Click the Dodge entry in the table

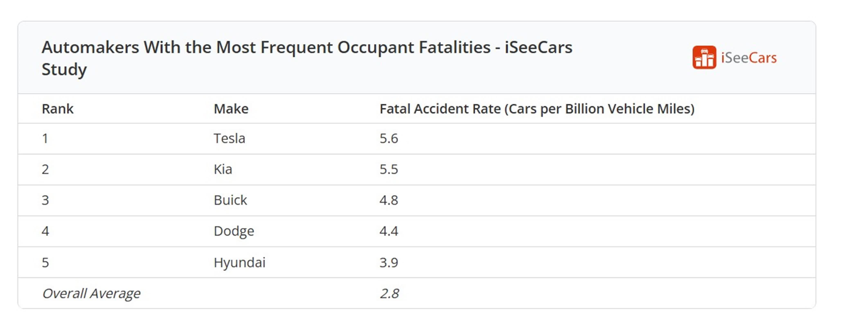click(x=234, y=231)
